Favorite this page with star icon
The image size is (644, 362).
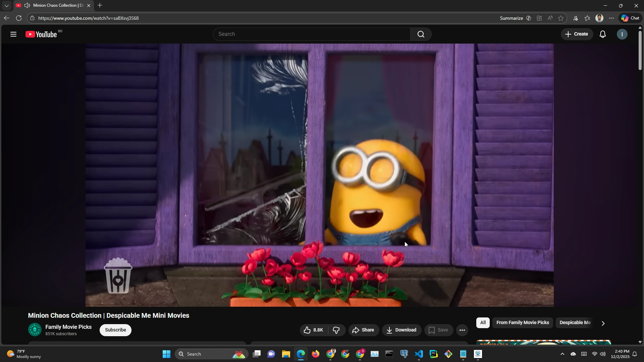561,18
